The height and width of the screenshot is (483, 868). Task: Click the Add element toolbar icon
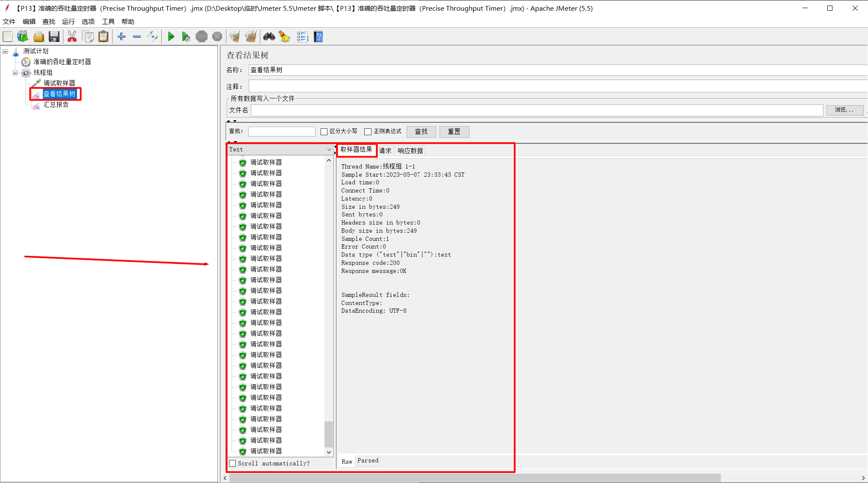coord(122,37)
